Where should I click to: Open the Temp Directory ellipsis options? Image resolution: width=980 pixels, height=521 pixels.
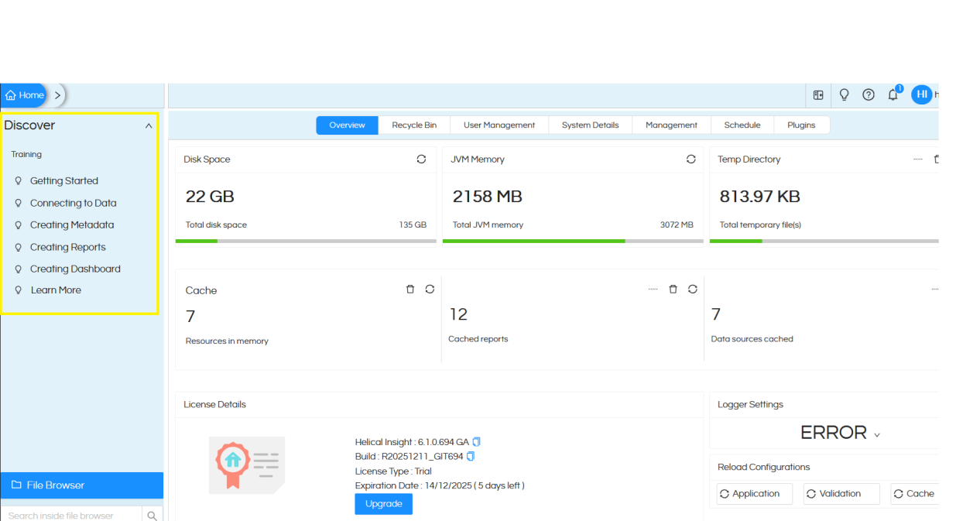click(x=917, y=158)
